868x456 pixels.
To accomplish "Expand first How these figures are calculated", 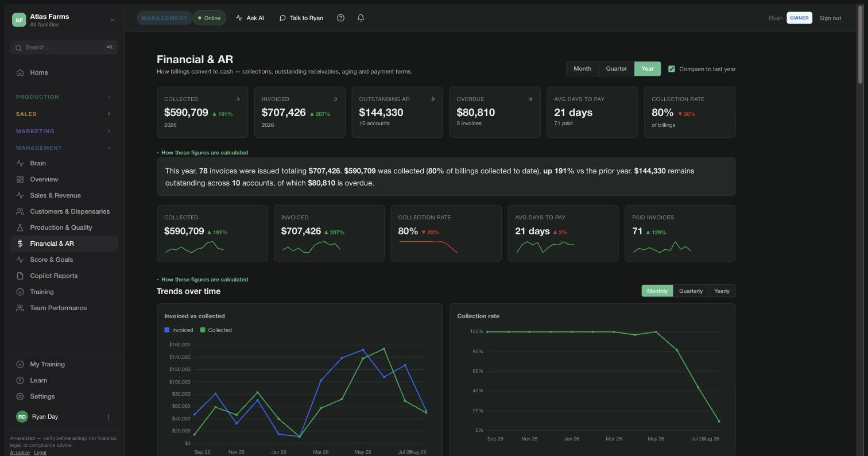I will (202, 153).
